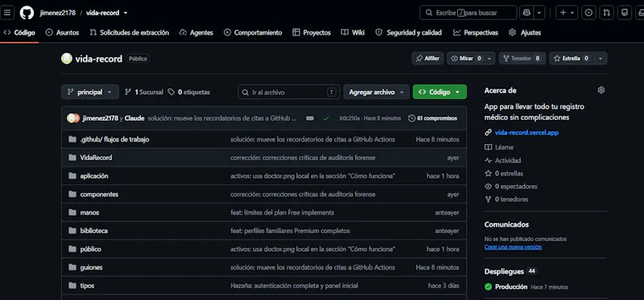Open the issues inbox icon in header
644x300 pixels.
click(589, 13)
